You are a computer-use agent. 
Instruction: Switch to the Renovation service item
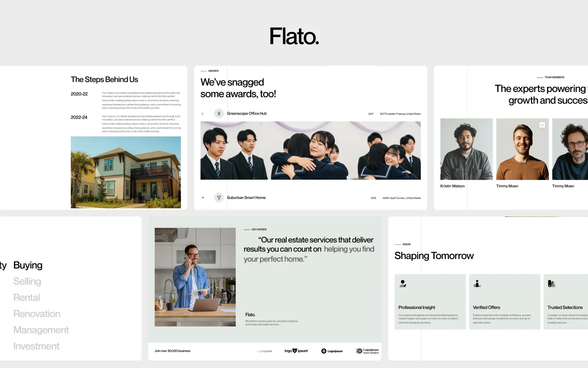click(37, 314)
